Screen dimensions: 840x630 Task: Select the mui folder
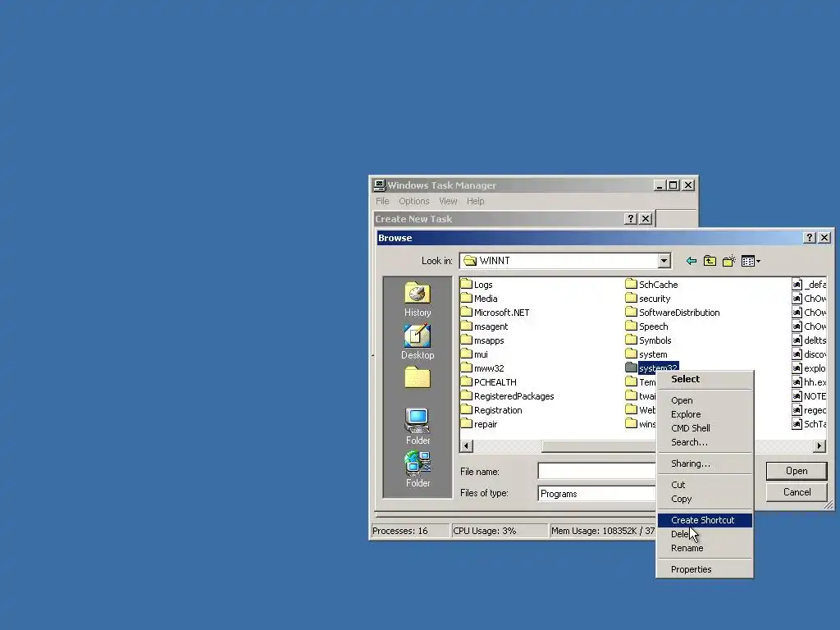(x=475, y=354)
